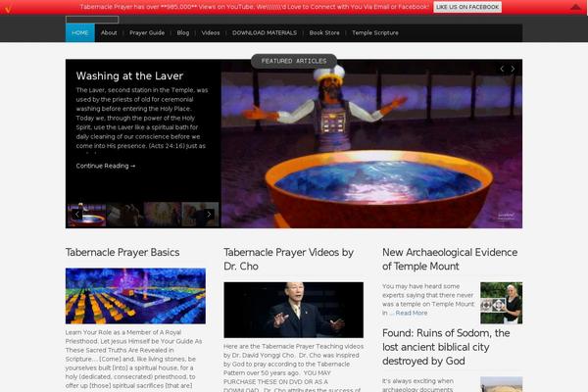Open DOWNLOAD MATERIALS menu item

coord(265,33)
